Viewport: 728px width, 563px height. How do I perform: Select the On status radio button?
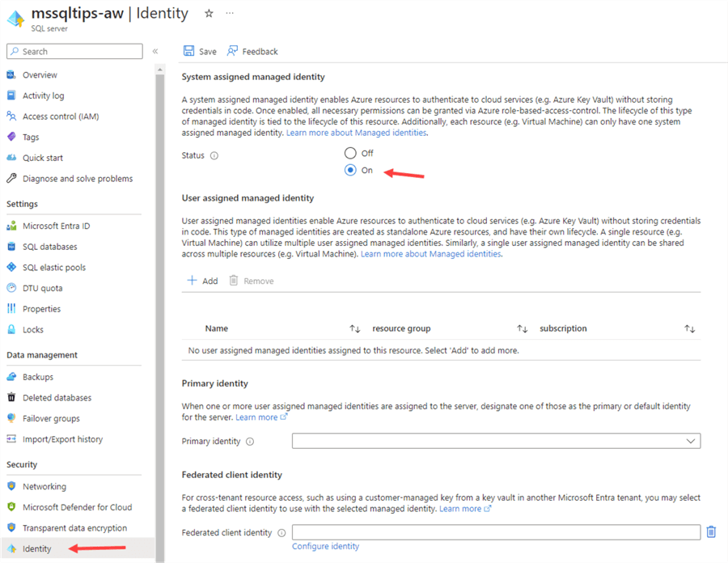[350, 170]
